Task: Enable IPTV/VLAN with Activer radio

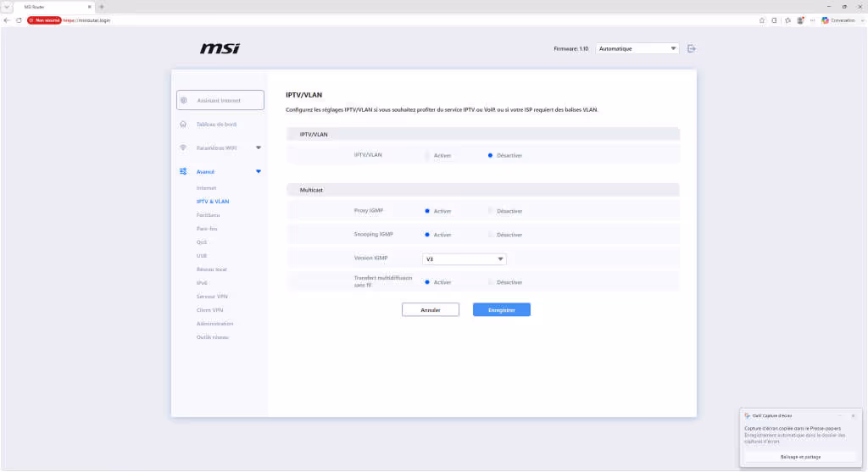Action: pyautogui.click(x=427, y=155)
